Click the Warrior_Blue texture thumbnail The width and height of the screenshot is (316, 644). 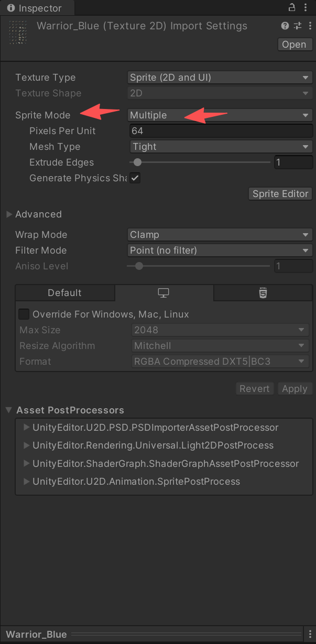click(x=20, y=33)
